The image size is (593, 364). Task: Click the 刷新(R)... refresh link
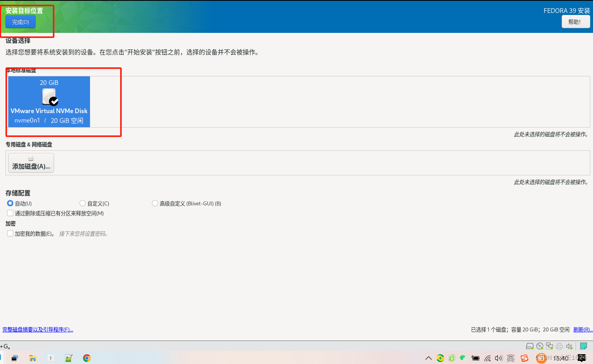tap(583, 330)
